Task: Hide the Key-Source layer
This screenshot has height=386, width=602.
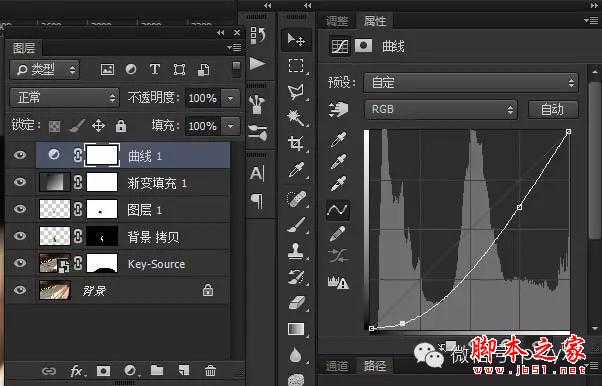Action: pos(20,263)
